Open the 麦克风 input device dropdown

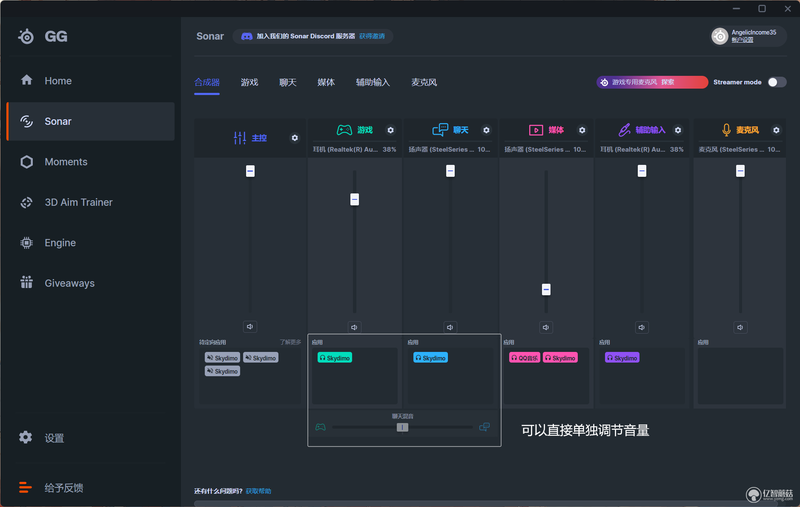tap(740, 149)
